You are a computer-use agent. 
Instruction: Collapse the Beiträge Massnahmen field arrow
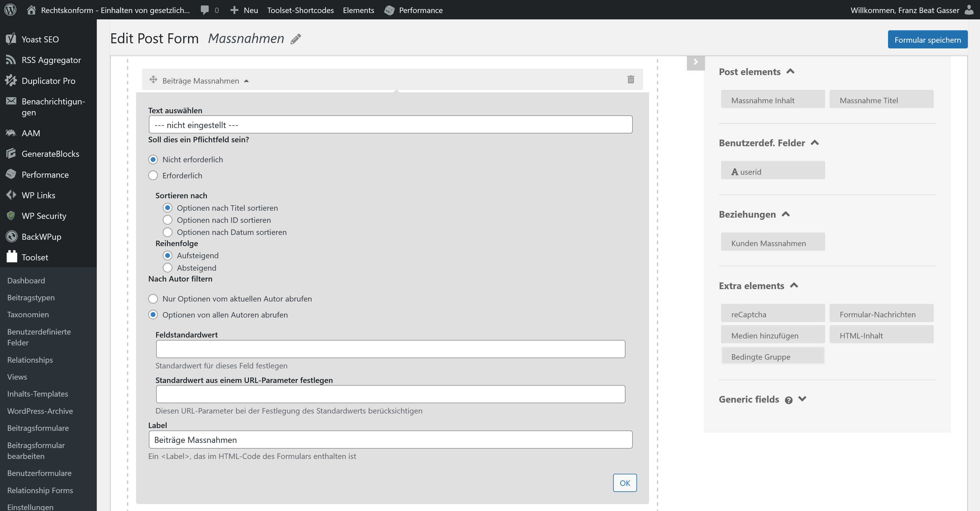[x=246, y=81]
